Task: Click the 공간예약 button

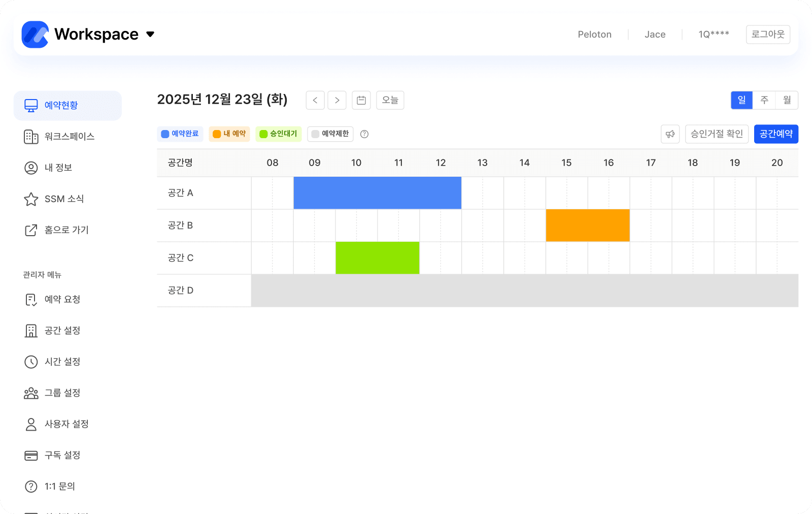Action: pos(776,134)
